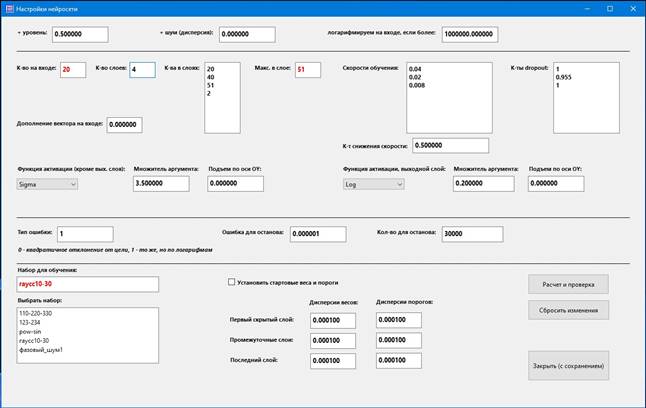The width and height of the screenshot is (646, 408).
Task: Maximize the 'Настройки нейросети' window
Action: [609, 8]
